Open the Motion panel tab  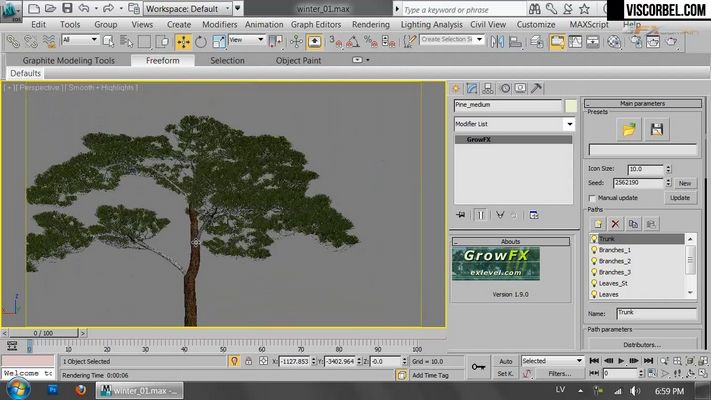click(x=505, y=88)
